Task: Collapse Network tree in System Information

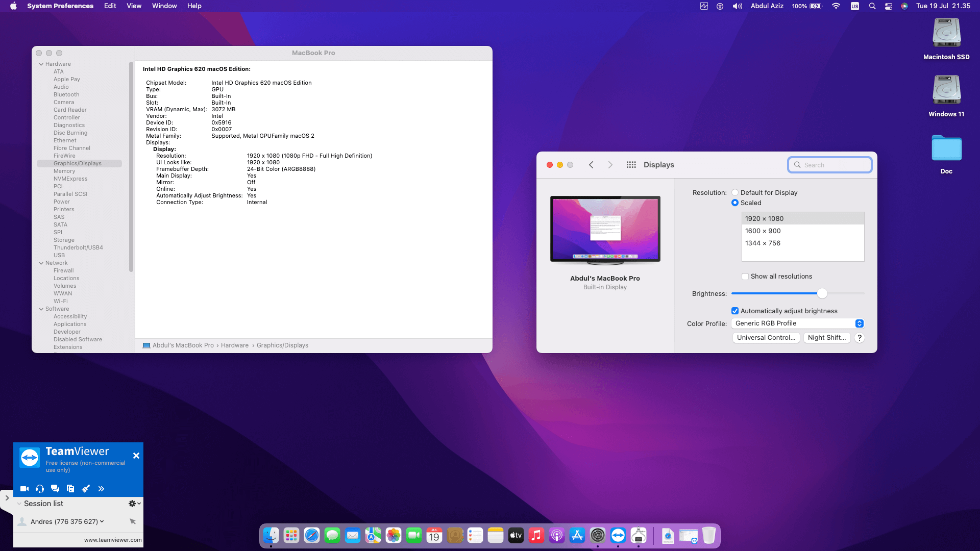Action: pos(41,263)
